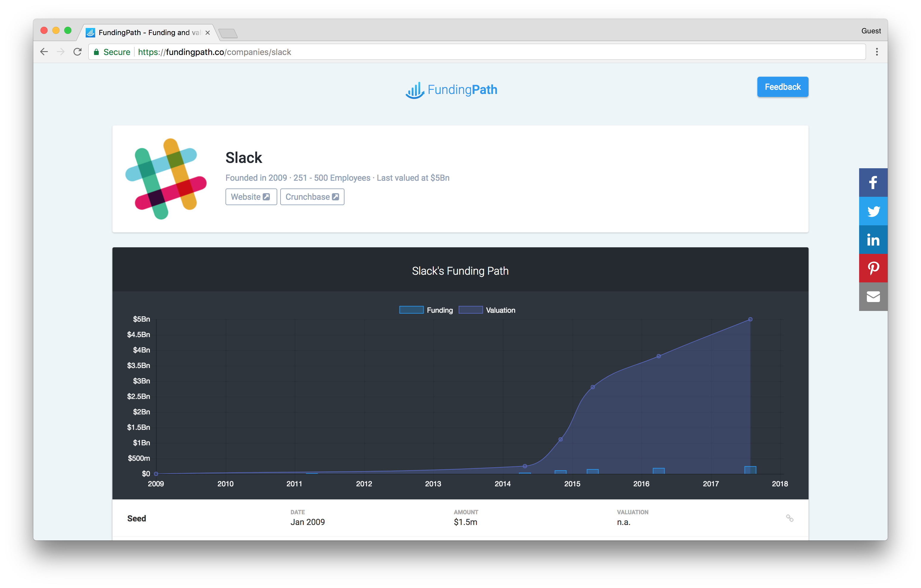Click the Feedback button
The image size is (921, 588).
[782, 87]
